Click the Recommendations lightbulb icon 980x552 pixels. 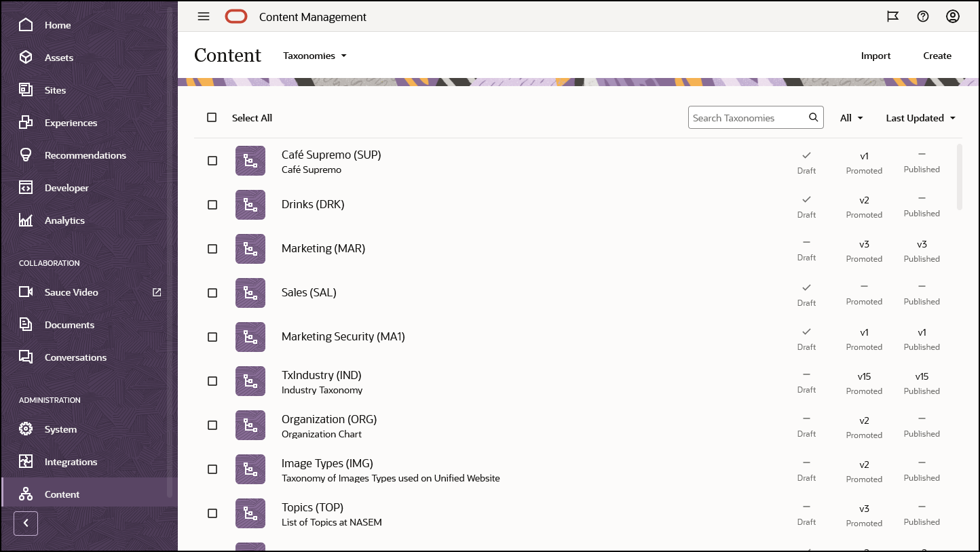click(26, 155)
